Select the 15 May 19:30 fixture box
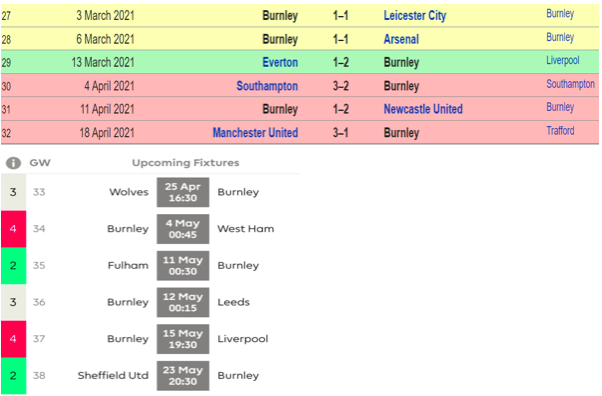The height and width of the screenshot is (396, 602). click(183, 339)
